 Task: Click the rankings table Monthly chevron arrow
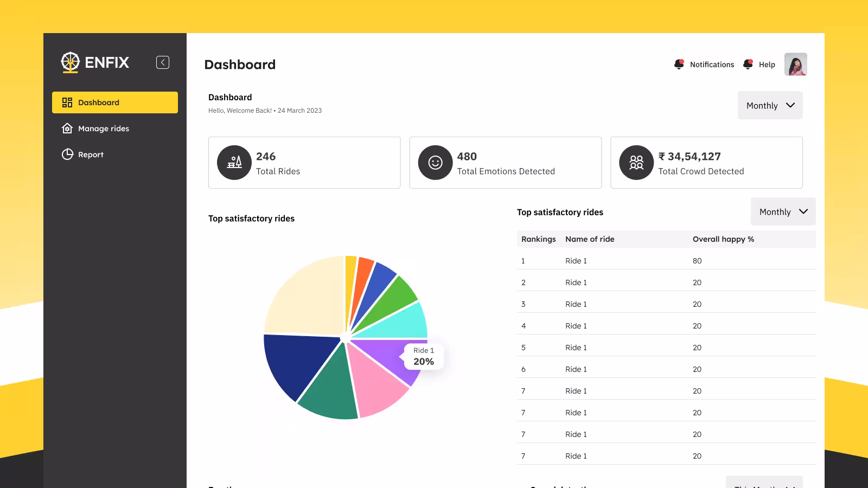[x=803, y=211]
